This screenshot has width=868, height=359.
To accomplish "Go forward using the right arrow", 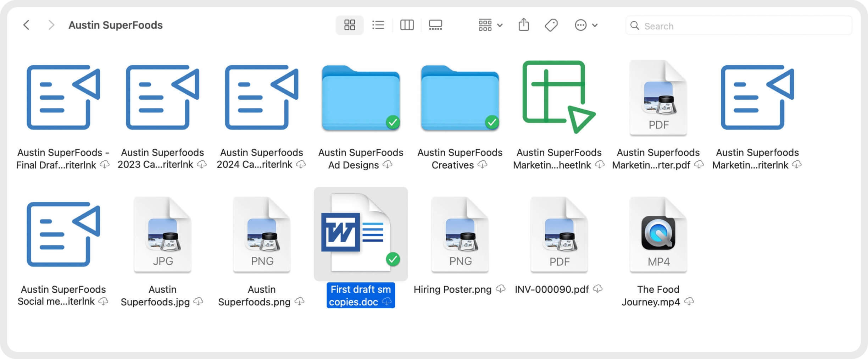I will [51, 25].
